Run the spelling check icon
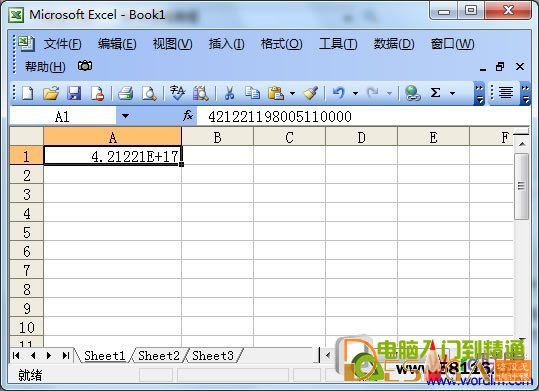Viewport: 539px width, 391px height. pos(177,93)
